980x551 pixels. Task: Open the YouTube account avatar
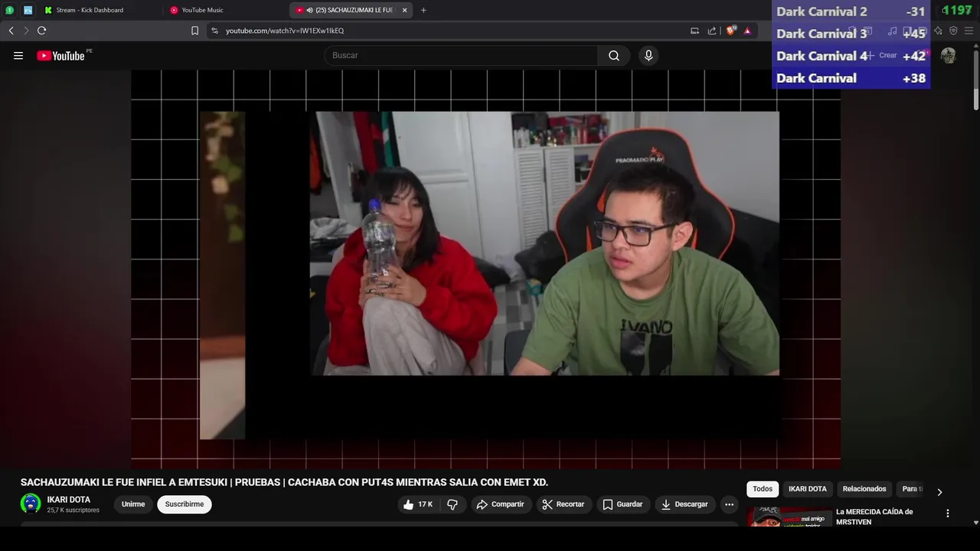[948, 55]
